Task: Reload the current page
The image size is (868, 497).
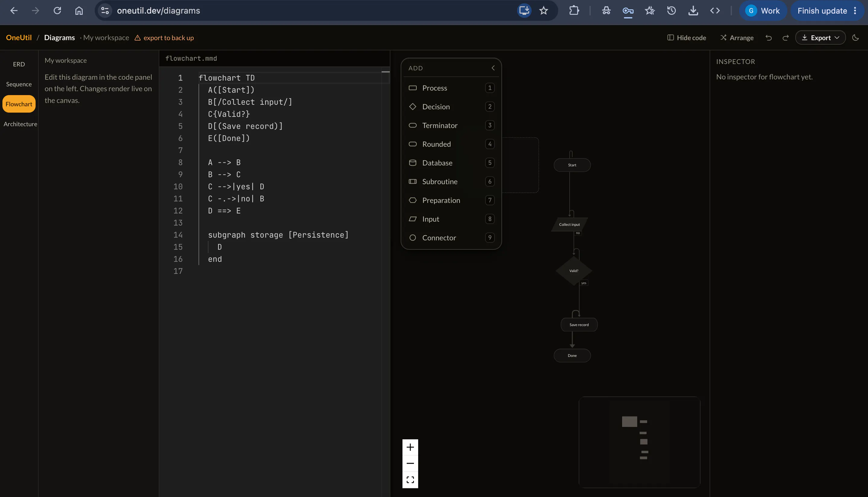Action: (x=57, y=11)
